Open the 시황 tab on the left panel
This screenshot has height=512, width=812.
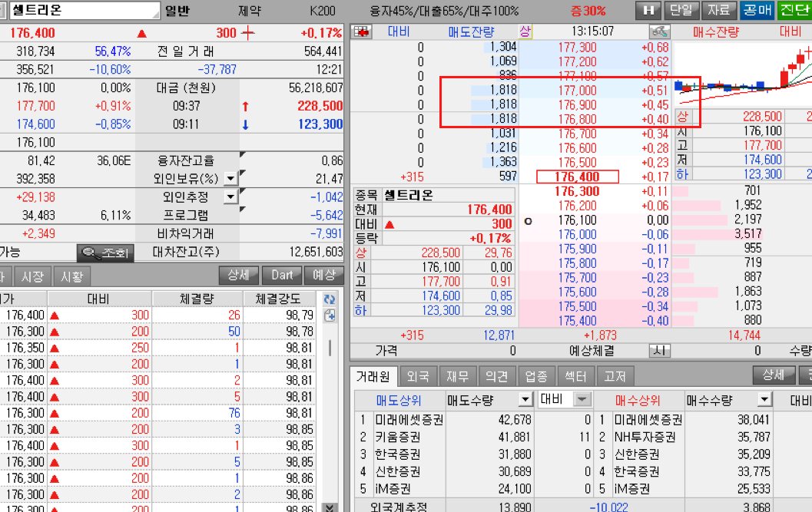coord(71,277)
